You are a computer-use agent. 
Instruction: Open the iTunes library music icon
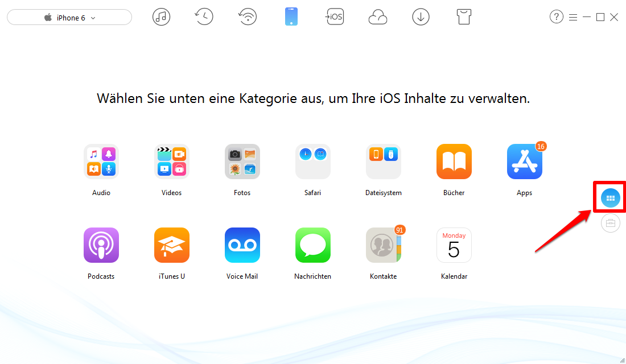tap(161, 16)
